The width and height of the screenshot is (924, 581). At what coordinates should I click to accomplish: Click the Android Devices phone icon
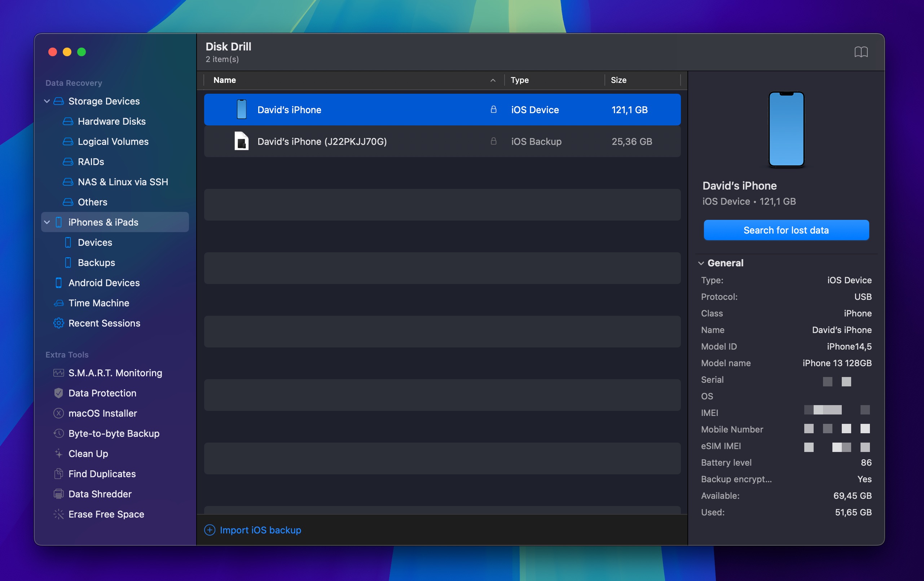pyautogui.click(x=59, y=283)
